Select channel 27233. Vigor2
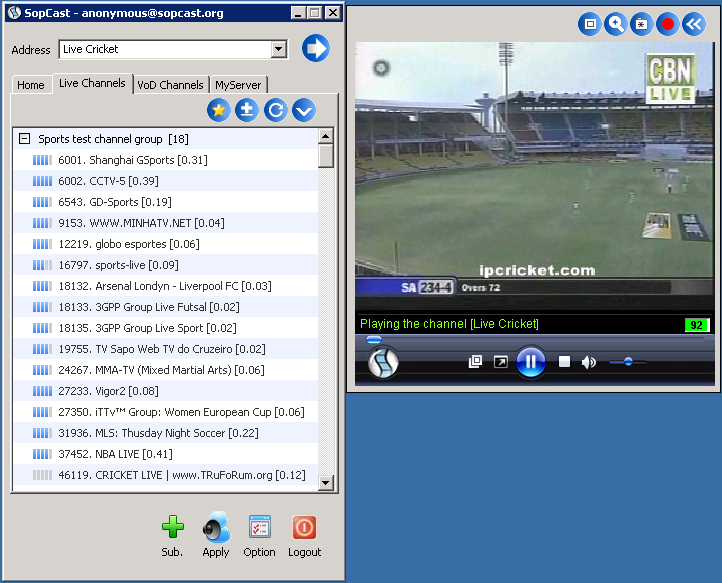 pyautogui.click(x=166, y=391)
